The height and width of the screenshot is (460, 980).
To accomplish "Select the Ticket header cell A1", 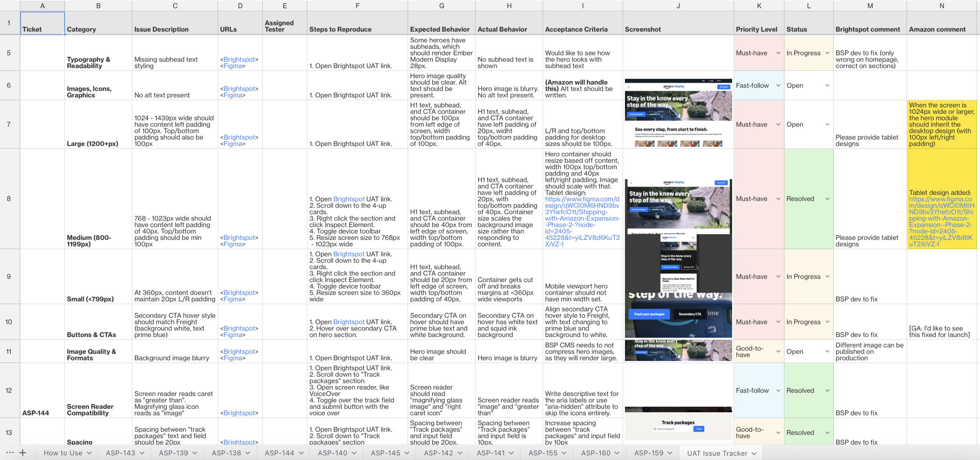I will point(42,23).
